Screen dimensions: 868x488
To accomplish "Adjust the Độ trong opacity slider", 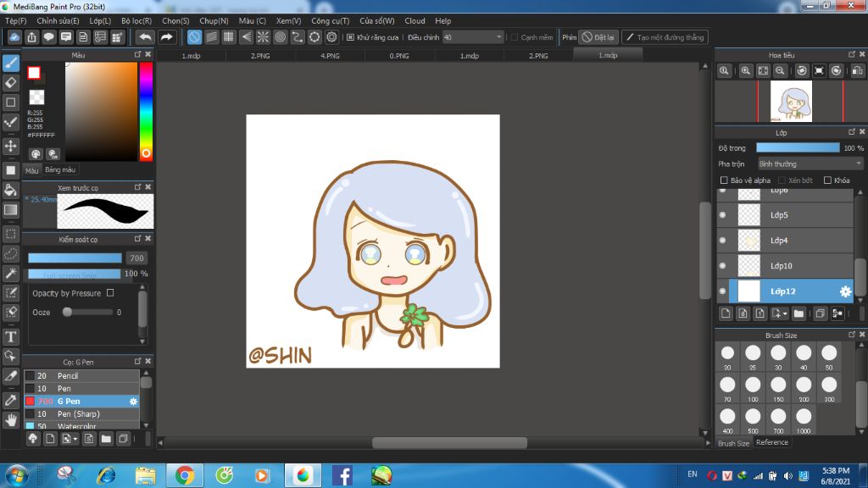I will point(798,147).
